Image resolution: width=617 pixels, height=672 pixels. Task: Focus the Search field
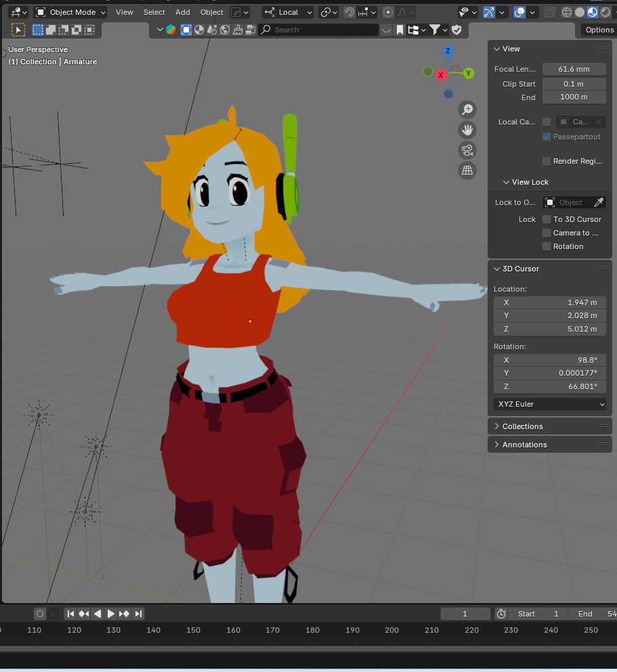tap(318, 30)
